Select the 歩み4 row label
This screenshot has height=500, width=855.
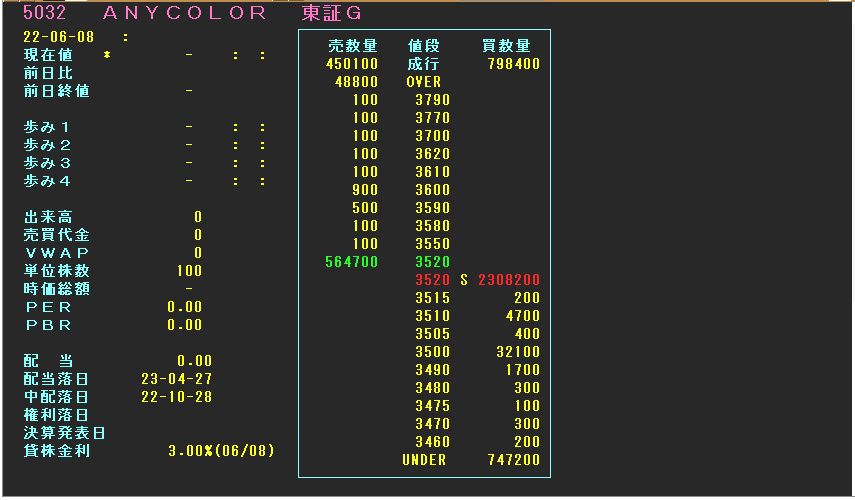tap(46, 181)
